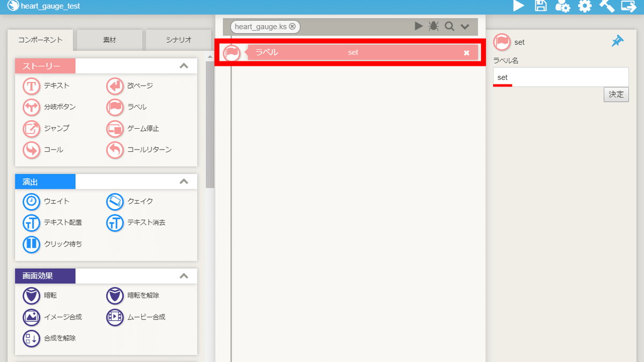This screenshot has height=362, width=644.
Task: Click the heart_gauge_test project title
Action: pos(50,6)
